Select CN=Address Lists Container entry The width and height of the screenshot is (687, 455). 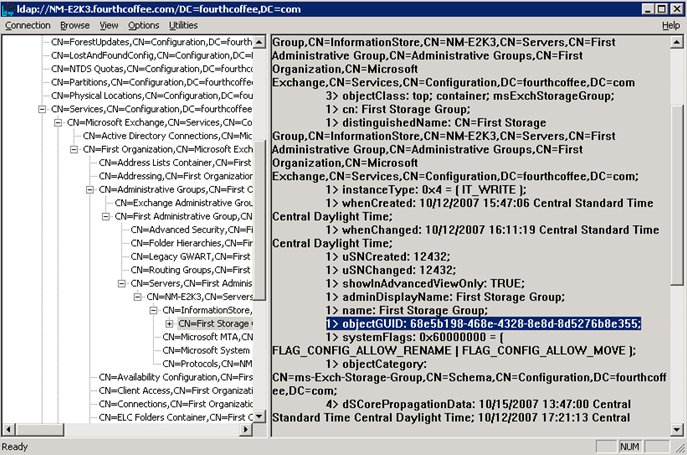pyautogui.click(x=175, y=163)
